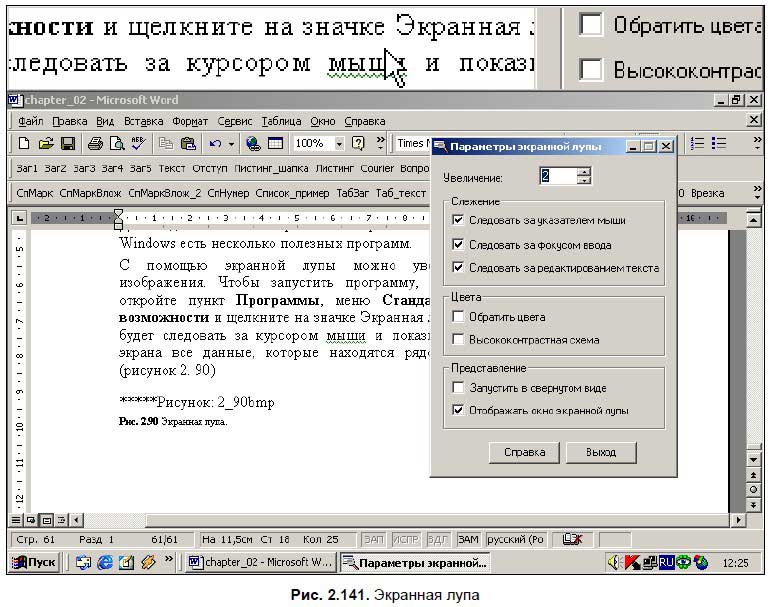Expand the Undo history dropdown arrow

point(231,144)
